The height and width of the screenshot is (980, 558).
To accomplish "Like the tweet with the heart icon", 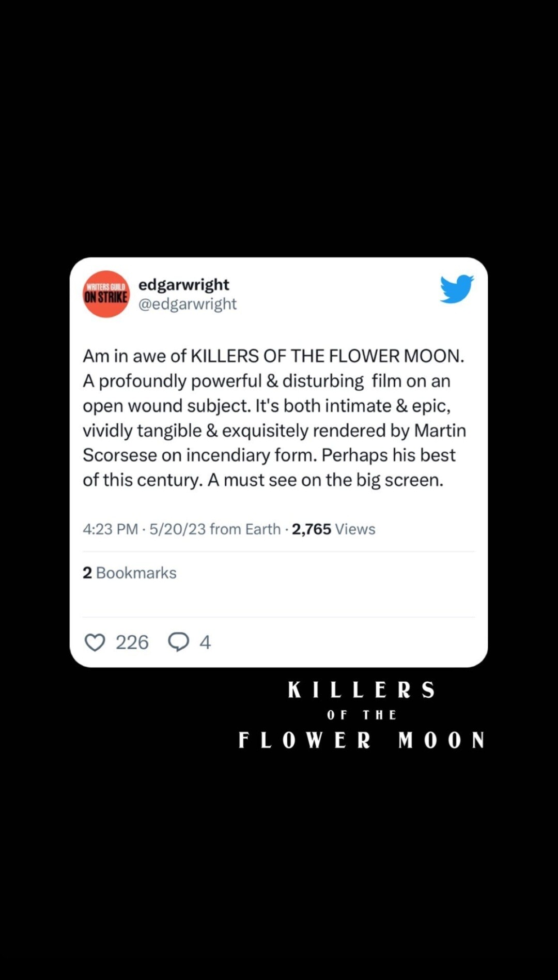I will (95, 642).
